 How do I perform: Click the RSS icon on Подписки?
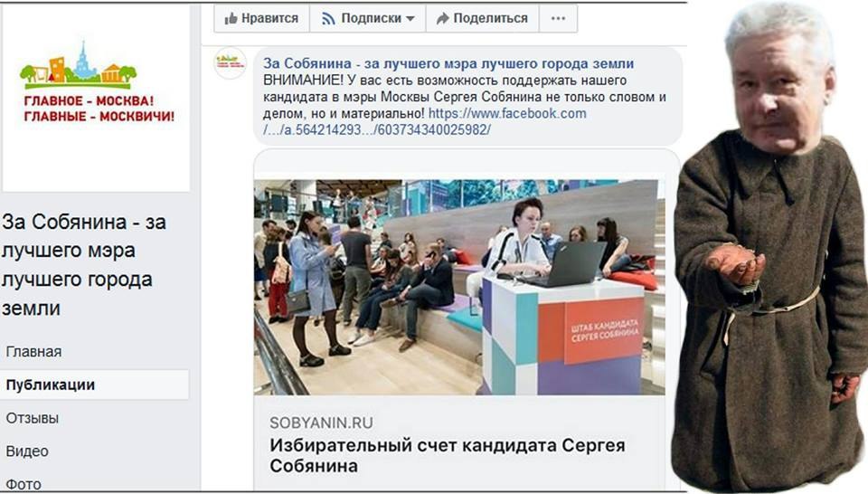[328, 19]
